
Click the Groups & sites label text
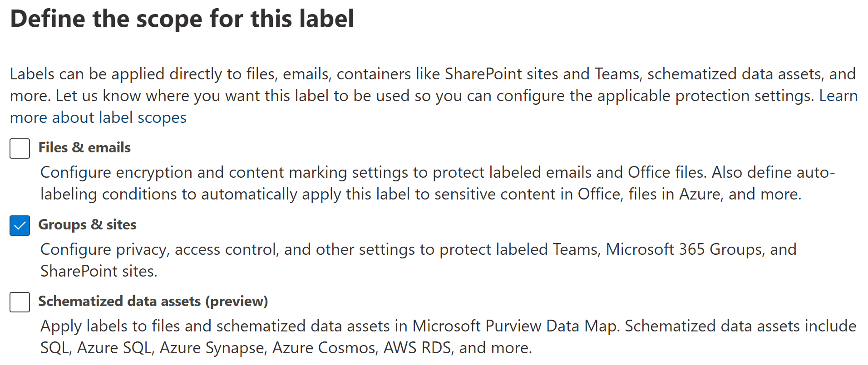[x=87, y=224]
